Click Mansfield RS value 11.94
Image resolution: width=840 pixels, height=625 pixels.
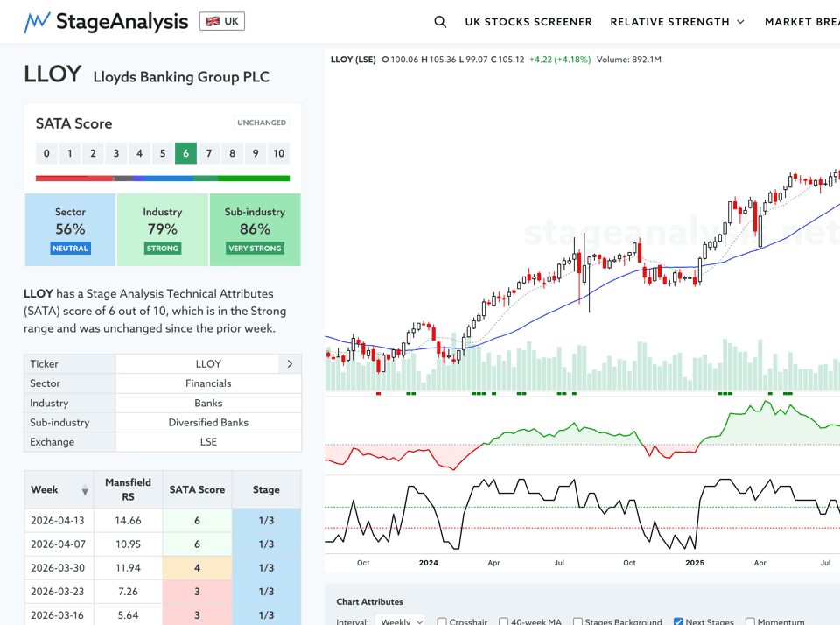coord(128,567)
